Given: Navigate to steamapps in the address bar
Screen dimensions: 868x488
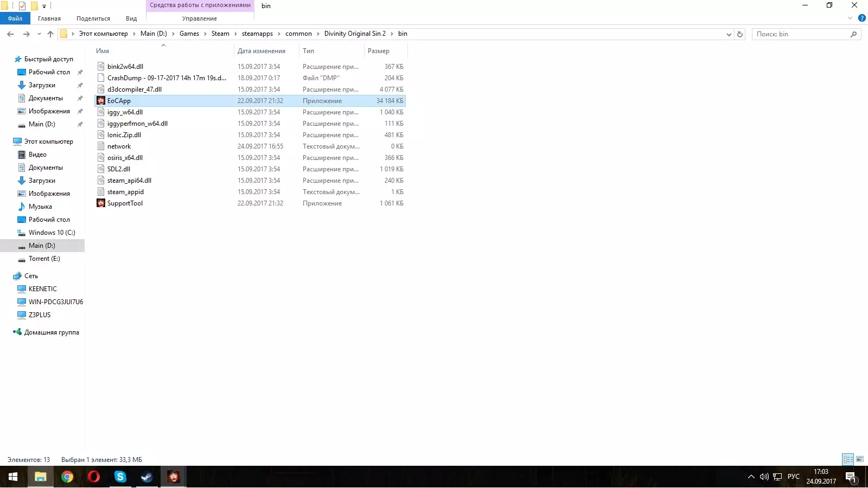Looking at the screenshot, I should (257, 34).
